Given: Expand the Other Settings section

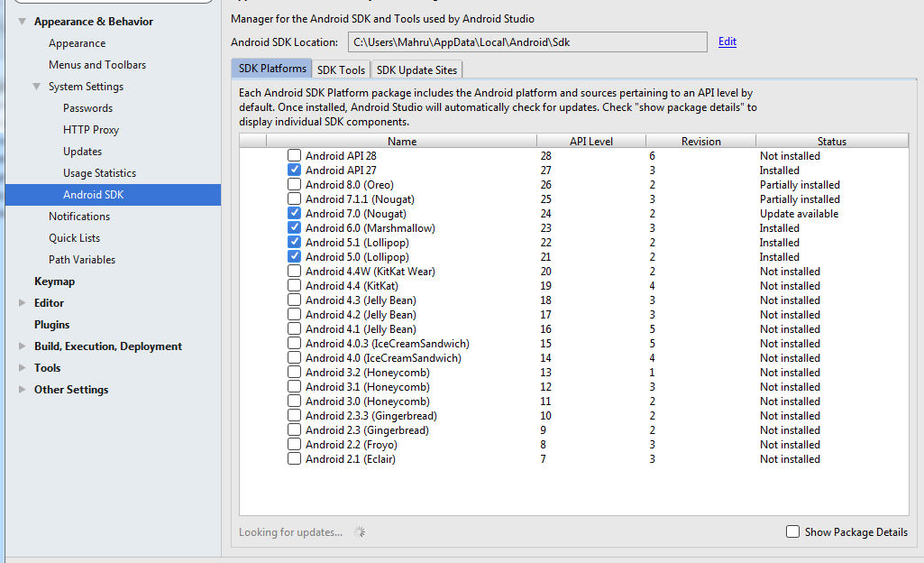Looking at the screenshot, I should (x=22, y=390).
